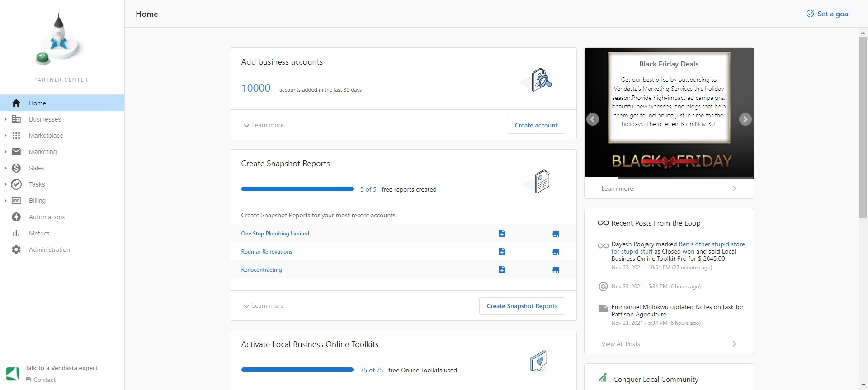Click the Black Friday Deals banner image
868x390 pixels.
(669, 112)
